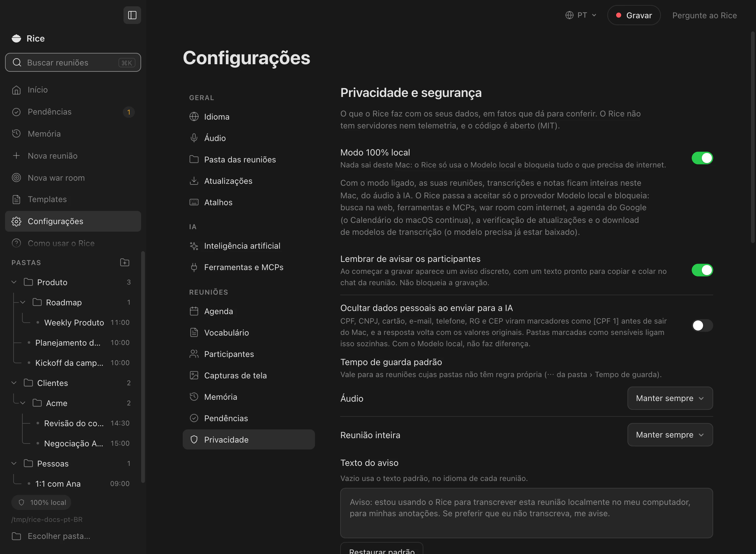Image resolution: width=756 pixels, height=554 pixels.
Task: Select Pasta das reuniões in settings
Action: [248, 159]
